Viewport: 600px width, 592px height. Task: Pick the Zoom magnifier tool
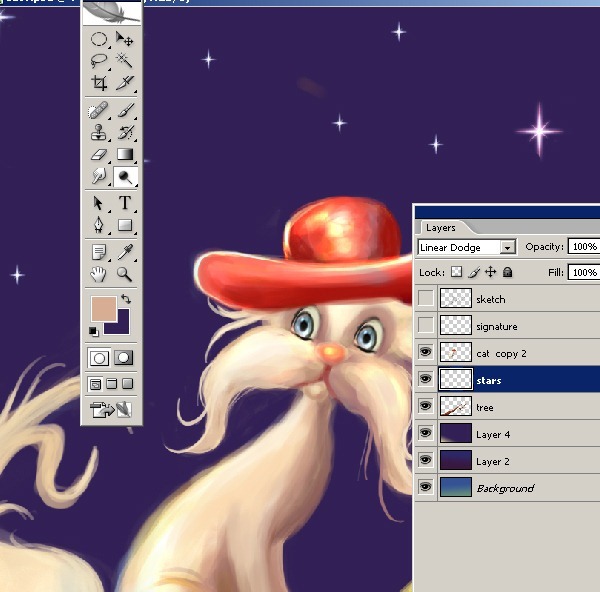pos(124,273)
